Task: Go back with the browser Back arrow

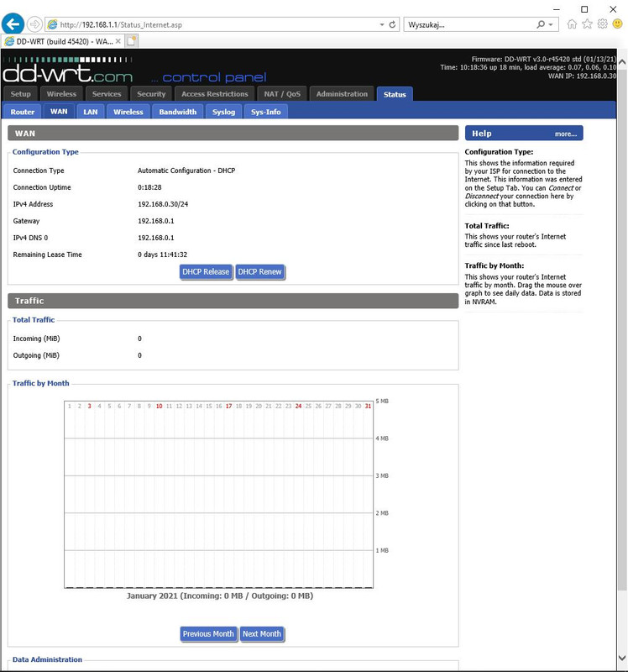Action: (x=13, y=24)
